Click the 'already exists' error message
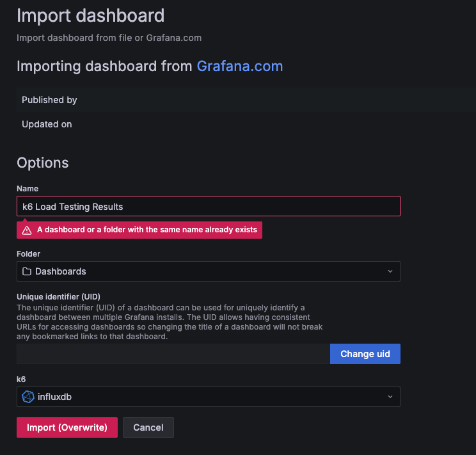 139,230
